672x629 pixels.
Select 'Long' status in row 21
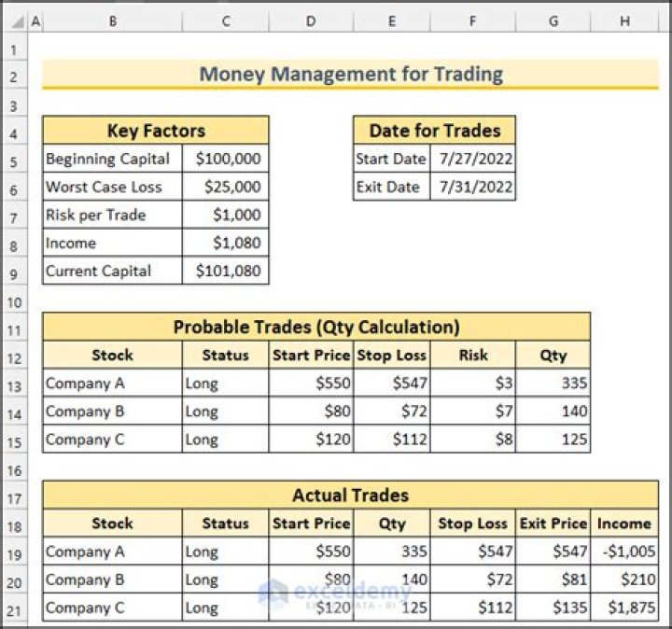click(226, 608)
